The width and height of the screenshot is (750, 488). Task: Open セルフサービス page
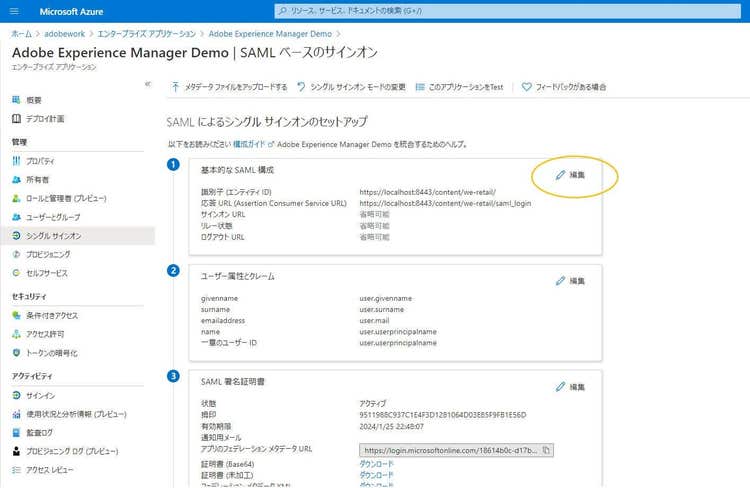point(46,273)
